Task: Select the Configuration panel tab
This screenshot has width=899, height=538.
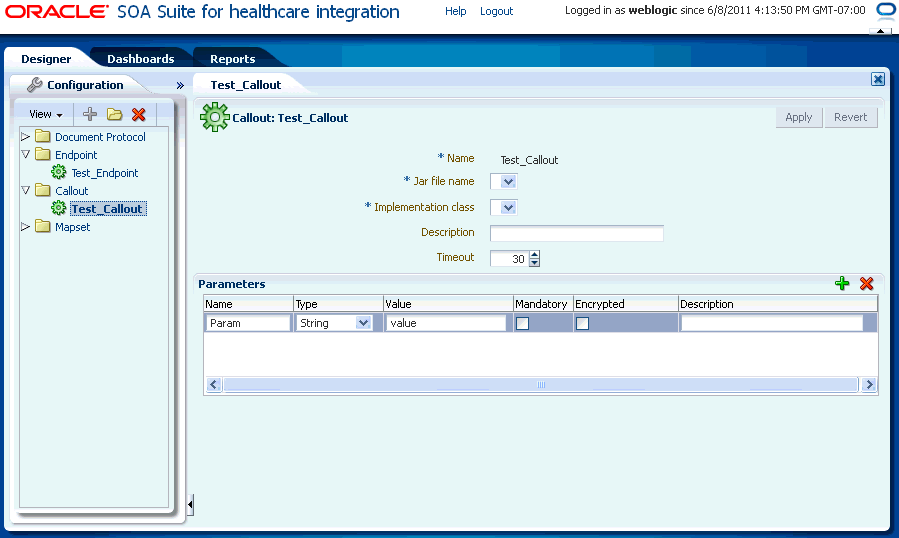Action: pyautogui.click(x=85, y=85)
